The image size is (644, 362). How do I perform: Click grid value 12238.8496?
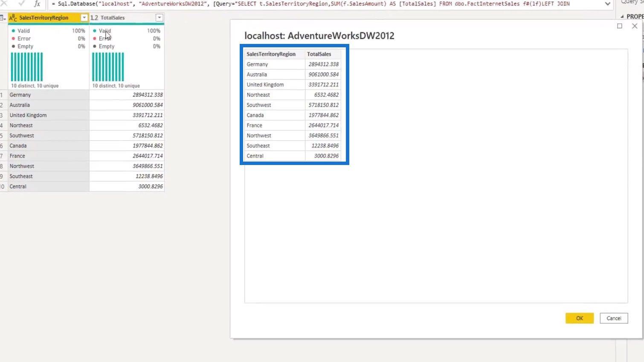click(x=127, y=177)
